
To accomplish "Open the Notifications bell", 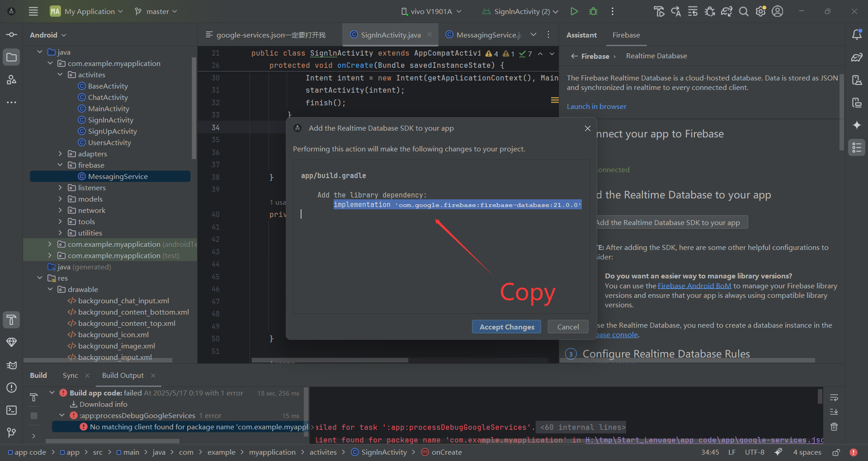I will pos(857,35).
